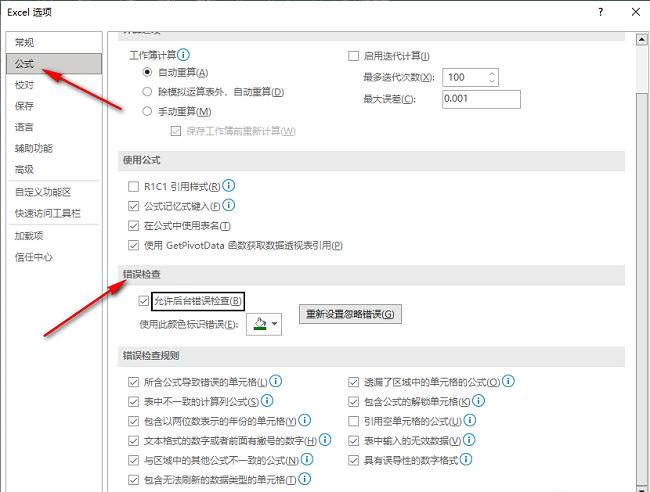The width and height of the screenshot is (650, 492).
Task: Open error indicator color dropdown arrow
Action: click(274, 324)
